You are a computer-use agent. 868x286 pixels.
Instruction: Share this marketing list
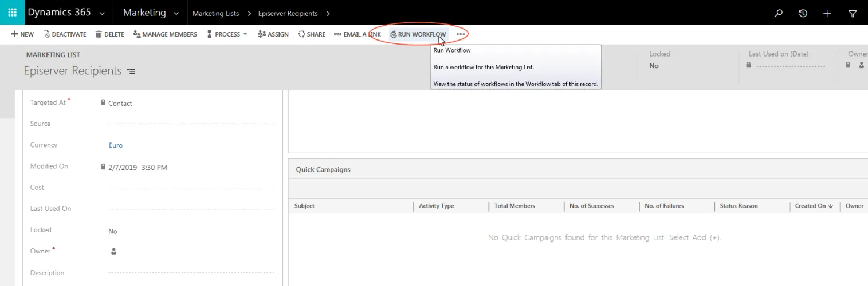click(312, 34)
